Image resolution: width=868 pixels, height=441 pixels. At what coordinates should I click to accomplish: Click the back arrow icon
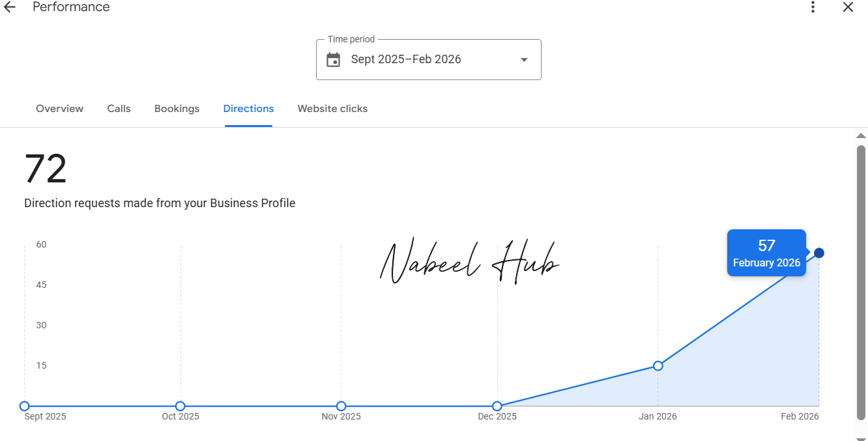tap(9, 7)
